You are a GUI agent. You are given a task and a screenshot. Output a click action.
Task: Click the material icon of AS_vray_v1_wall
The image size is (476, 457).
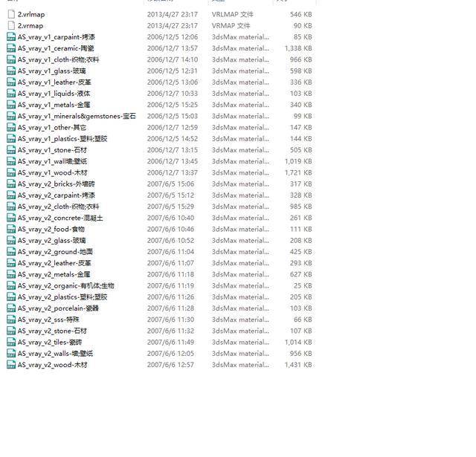click(x=11, y=161)
